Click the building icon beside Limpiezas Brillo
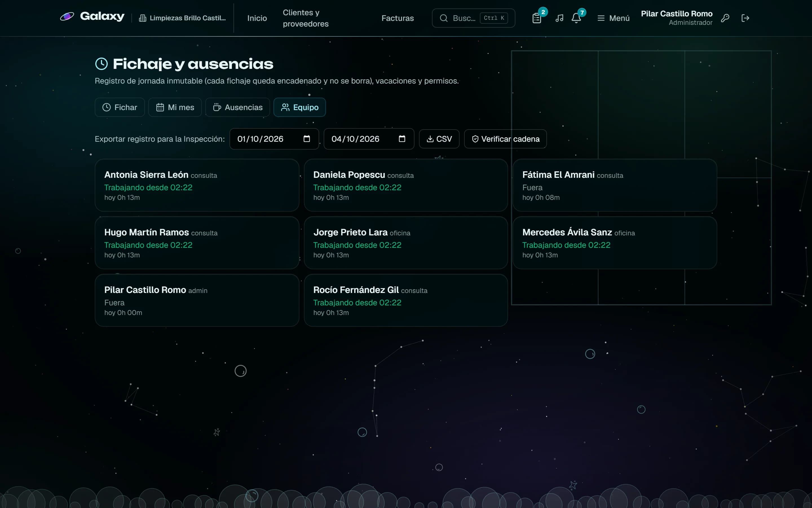This screenshot has width=812, height=508. coord(143,18)
